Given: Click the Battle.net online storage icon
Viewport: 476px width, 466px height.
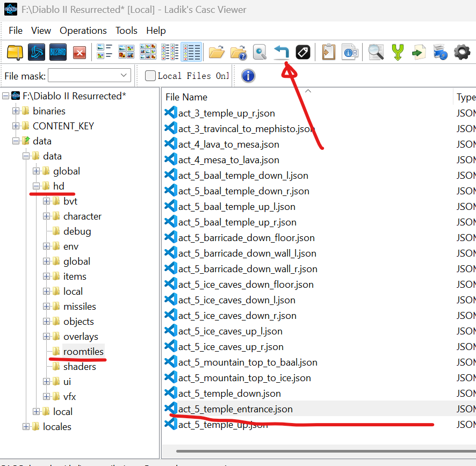Looking at the screenshot, I should pos(37,52).
